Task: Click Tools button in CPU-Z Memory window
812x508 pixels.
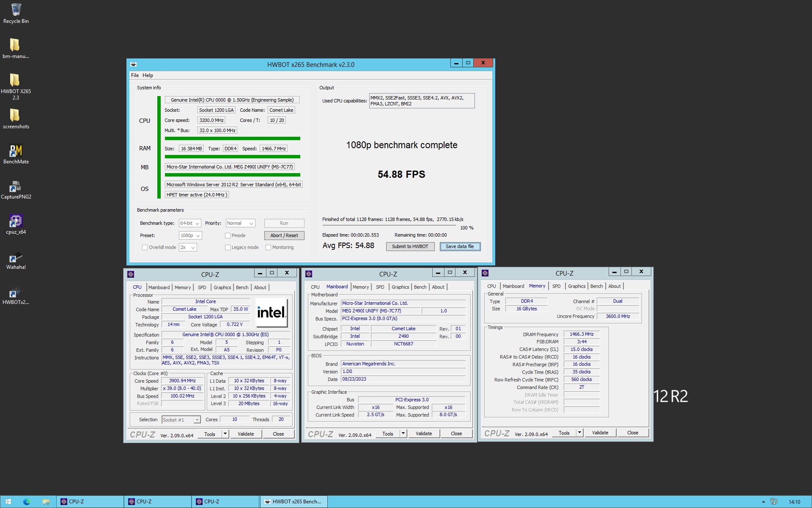Action: 564,433
